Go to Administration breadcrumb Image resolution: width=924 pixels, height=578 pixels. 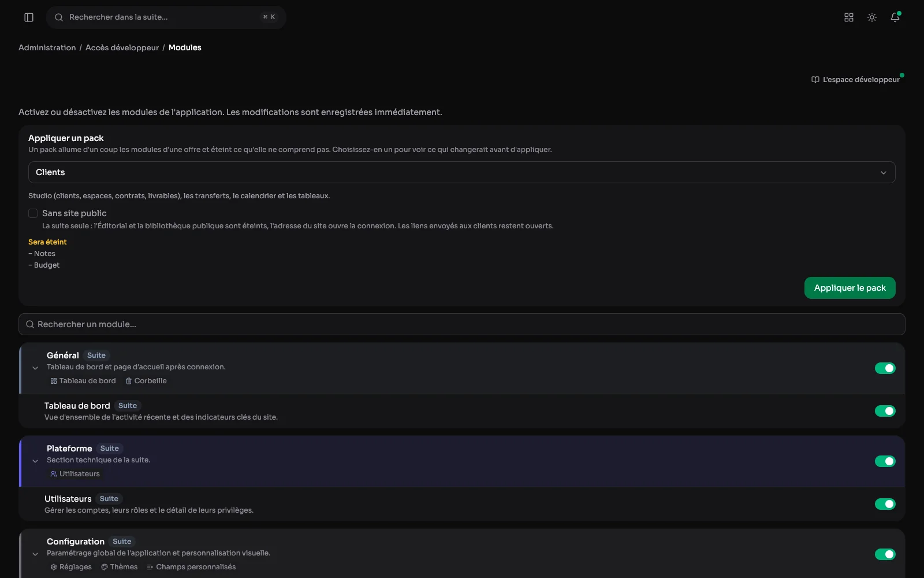(47, 47)
